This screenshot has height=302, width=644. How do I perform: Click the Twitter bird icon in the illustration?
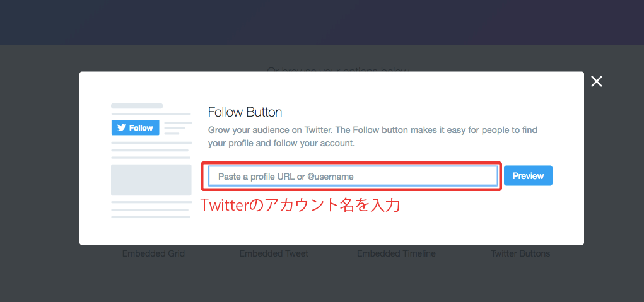(x=121, y=127)
